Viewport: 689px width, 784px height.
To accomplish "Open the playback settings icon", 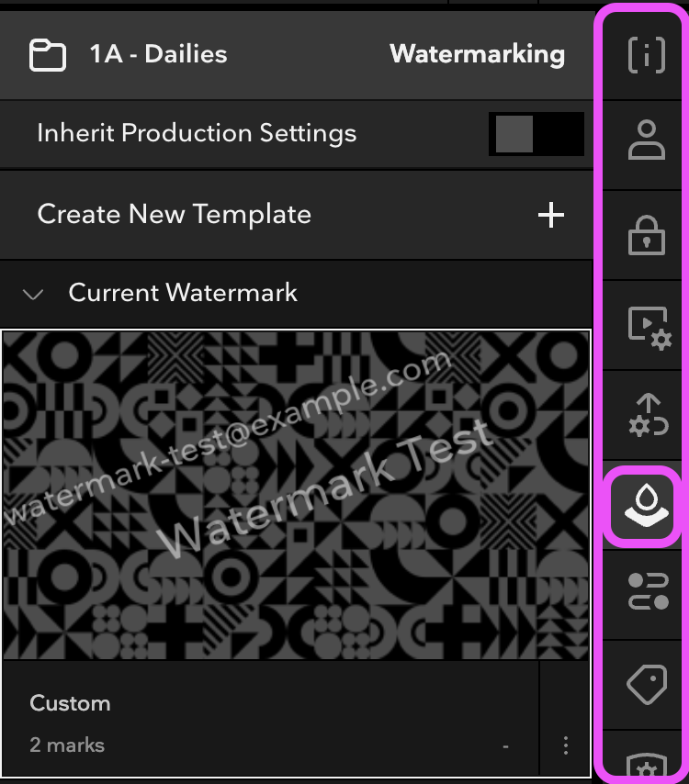I will pos(646,326).
